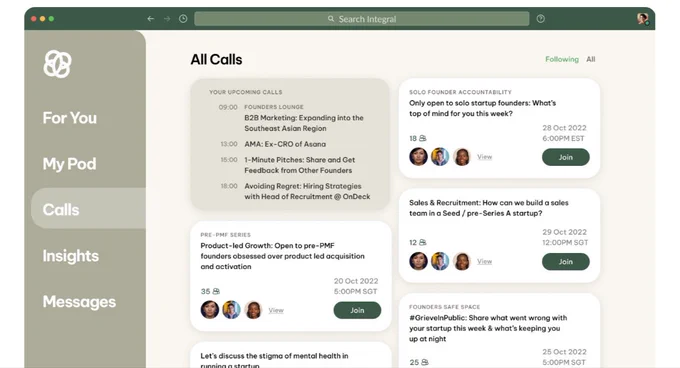This screenshot has width=680, height=368.
Task: Click third avatar in solo founders card
Action: [462, 157]
